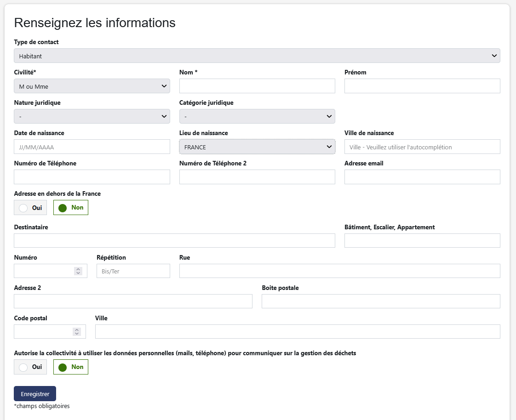Open the Lieu de naissance dropdown
The width and height of the screenshot is (516, 420).
257,147
